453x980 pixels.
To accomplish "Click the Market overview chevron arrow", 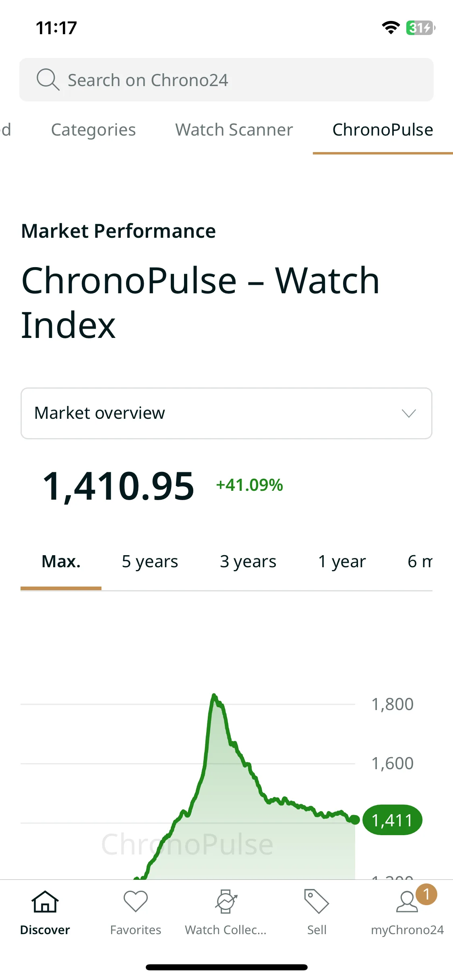I will click(x=409, y=413).
